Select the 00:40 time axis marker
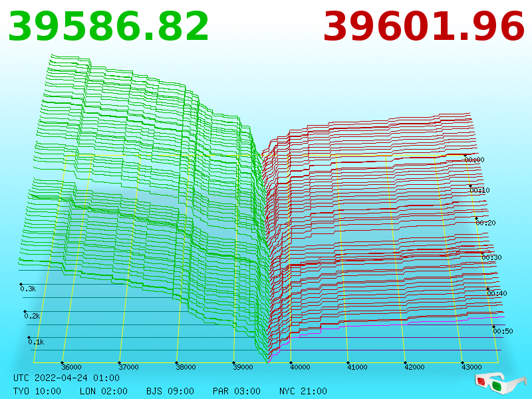This screenshot has width=532, height=399. (497, 293)
